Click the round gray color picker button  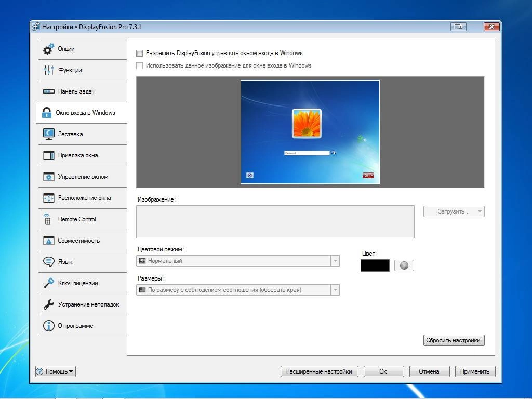[404, 265]
